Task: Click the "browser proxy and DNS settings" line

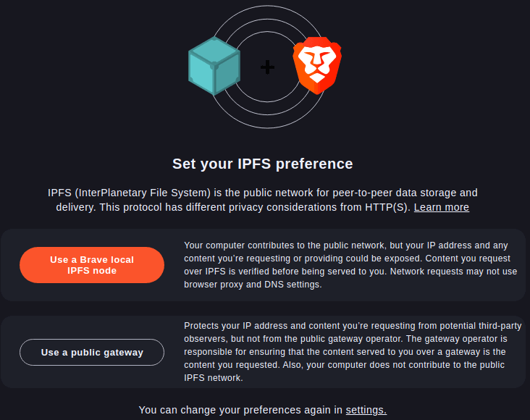Action: click(253, 285)
